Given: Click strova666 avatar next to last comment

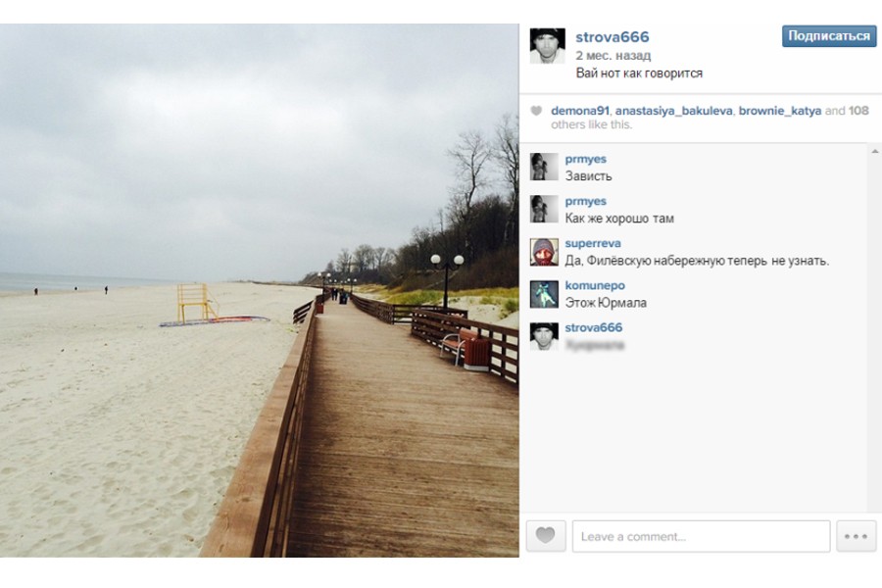Looking at the screenshot, I should 544,336.
